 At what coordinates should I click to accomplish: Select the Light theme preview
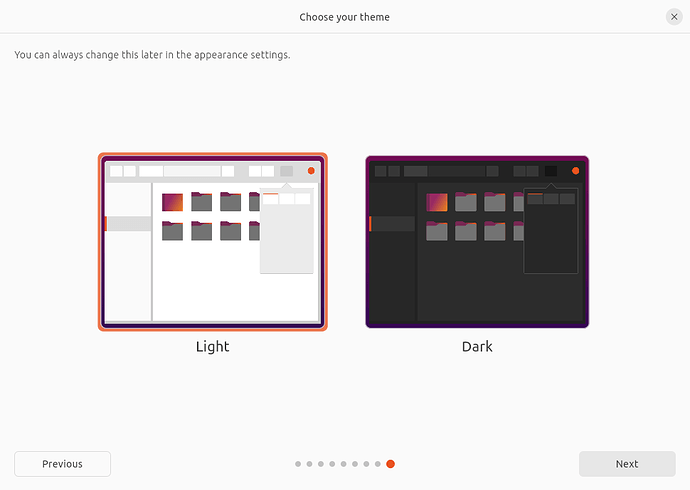pos(213,241)
